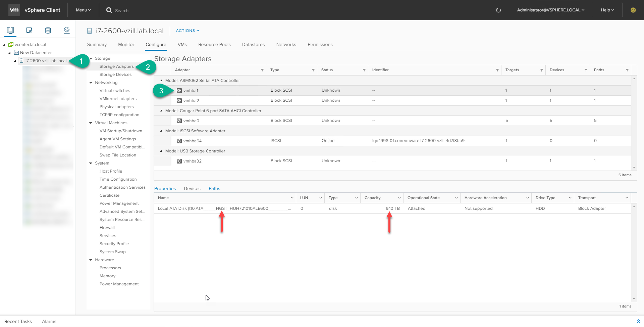Switch to the Datastores tab

[x=254, y=44]
